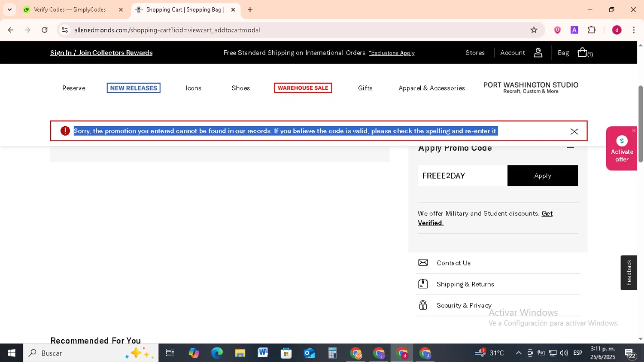Viewport: 644px width, 362px height.
Task: Open the Icons menu
Action: [194, 88]
